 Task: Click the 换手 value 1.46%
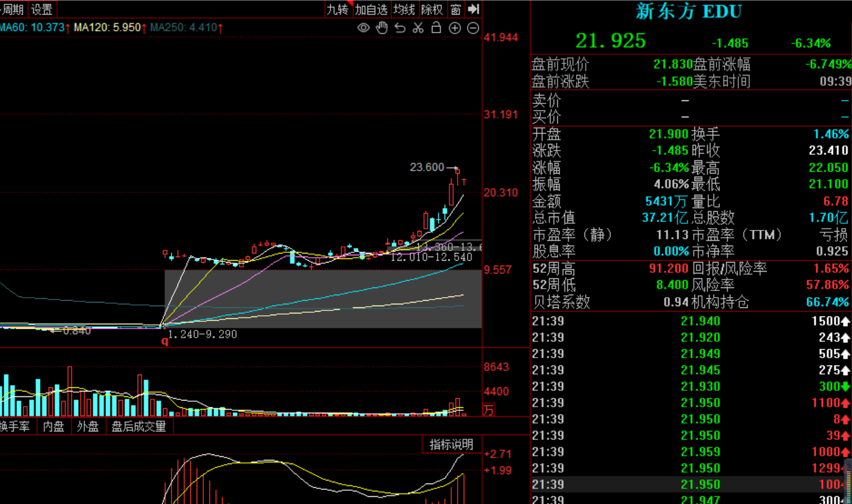pyautogui.click(x=831, y=134)
